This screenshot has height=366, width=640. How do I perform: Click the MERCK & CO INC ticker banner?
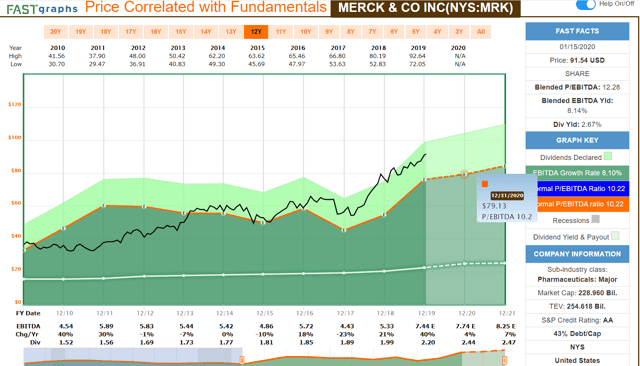(425, 8)
